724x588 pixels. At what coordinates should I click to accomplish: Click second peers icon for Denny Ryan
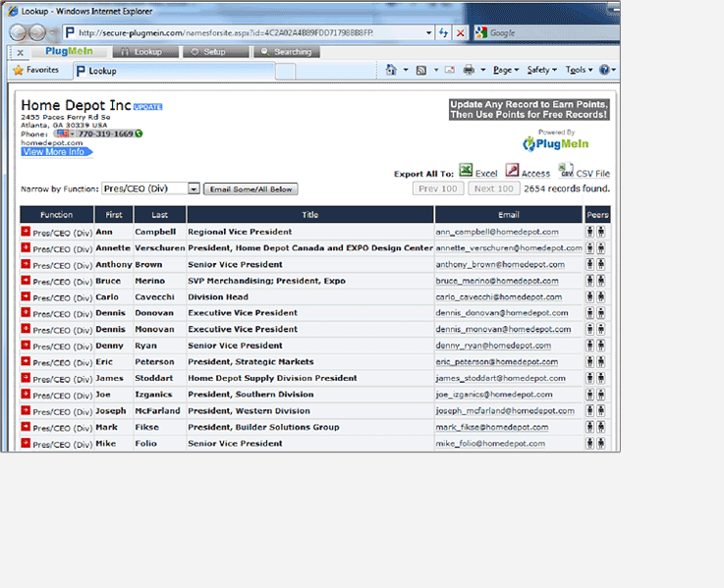click(x=601, y=346)
